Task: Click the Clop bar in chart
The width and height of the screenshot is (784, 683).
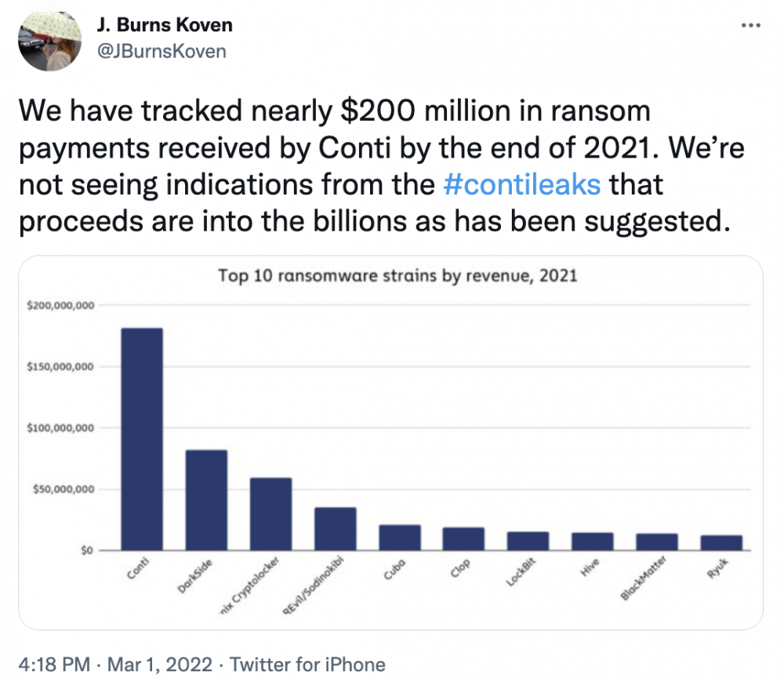Action: (x=463, y=539)
